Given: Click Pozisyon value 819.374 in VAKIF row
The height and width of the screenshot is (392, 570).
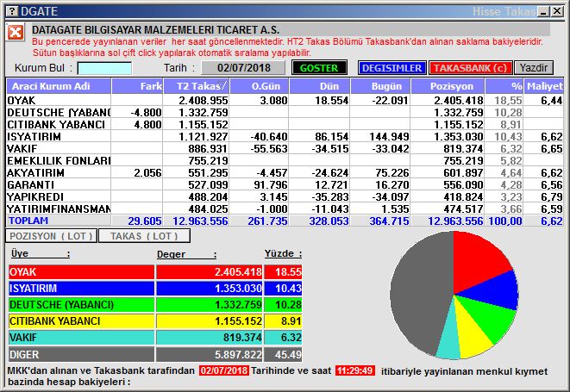Looking at the screenshot, I should click(x=463, y=148).
